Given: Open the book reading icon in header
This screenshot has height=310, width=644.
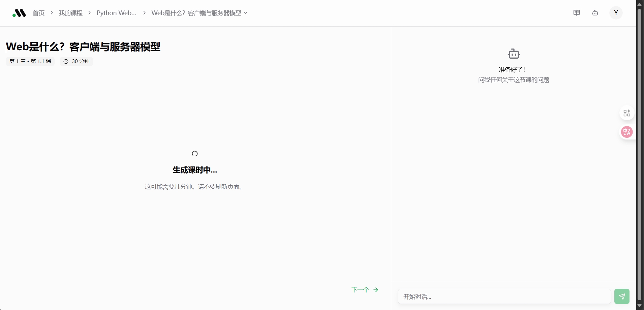Looking at the screenshot, I should [577, 13].
